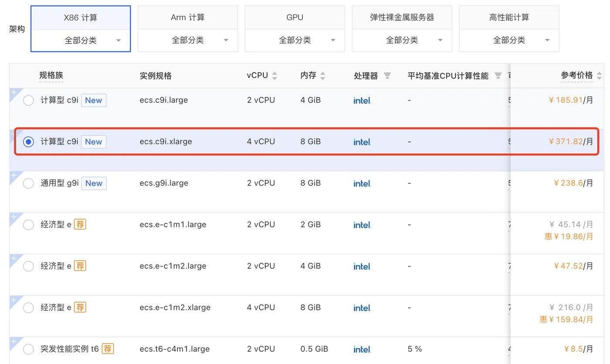The image size is (610, 364).
Task: Select the 高性能计算 architecture tab
Action: (509, 18)
